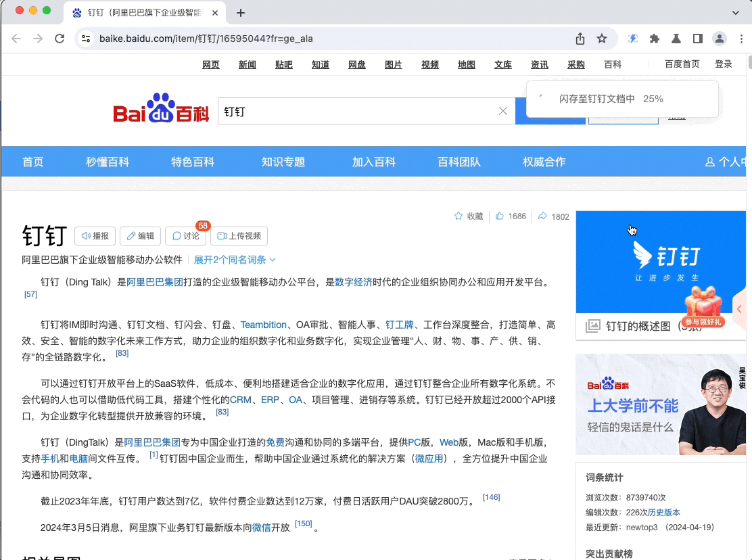The height and width of the screenshot is (560, 752).
Task: Open the 视频 top link
Action: coord(430,64)
